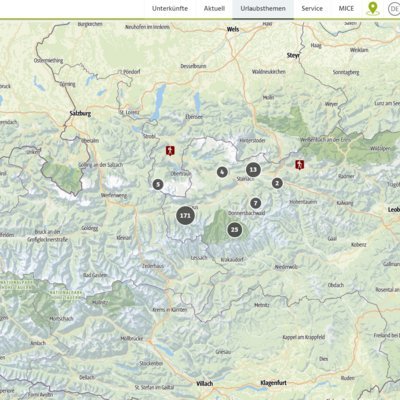Open the Unterkünfte menu item
The width and height of the screenshot is (400, 400).
[x=170, y=9]
